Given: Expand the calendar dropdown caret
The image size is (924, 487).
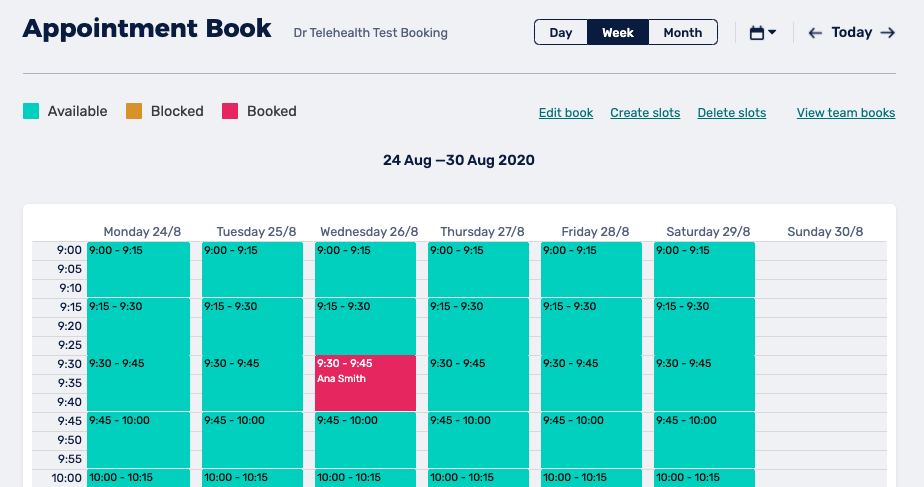Looking at the screenshot, I should click(x=772, y=33).
